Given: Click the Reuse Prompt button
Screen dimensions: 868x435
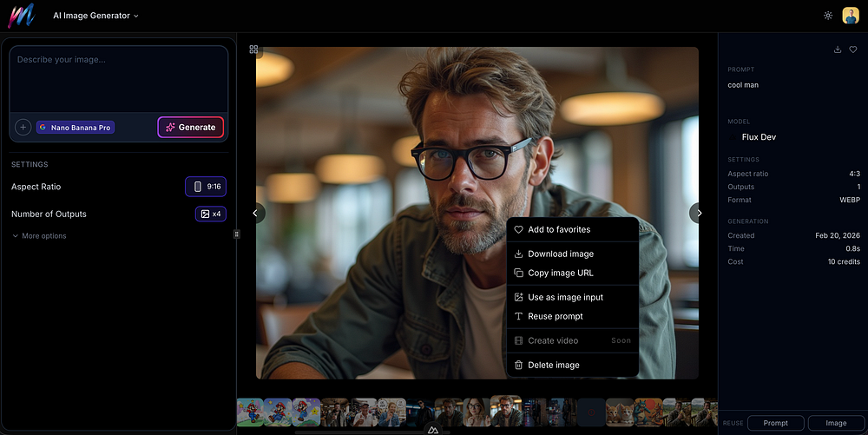Looking at the screenshot, I should coord(775,423).
